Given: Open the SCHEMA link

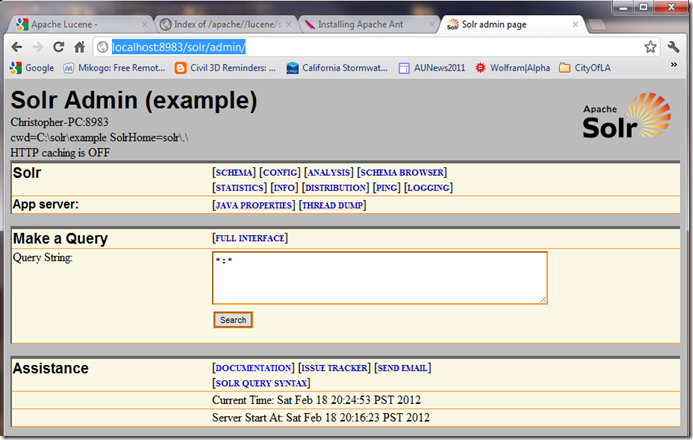Looking at the screenshot, I should [234, 172].
